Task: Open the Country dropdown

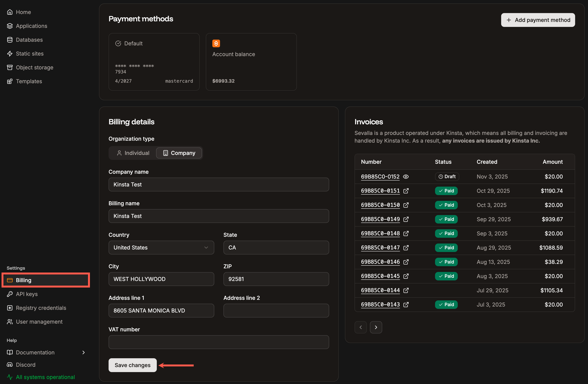Action: (x=161, y=247)
